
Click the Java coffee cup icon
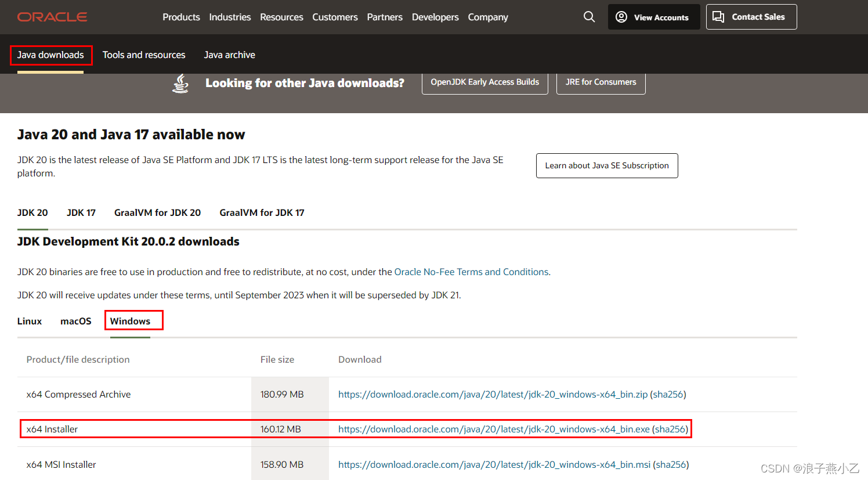(x=180, y=83)
